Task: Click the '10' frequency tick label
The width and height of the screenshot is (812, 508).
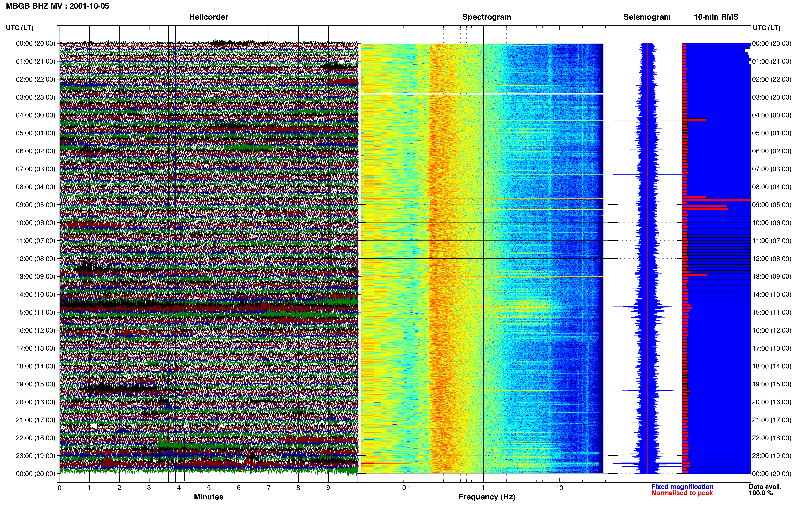Action: (x=559, y=487)
